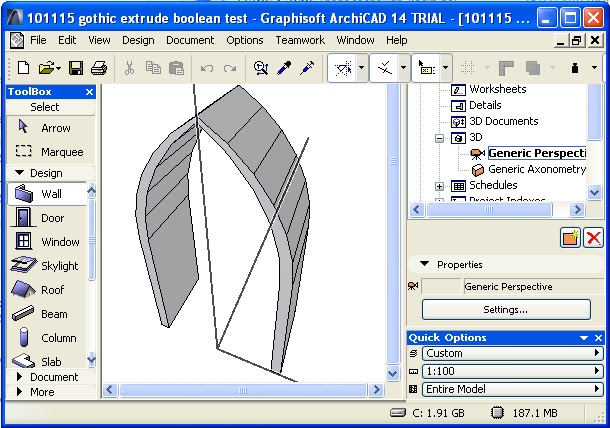Image resolution: width=610 pixels, height=428 pixels.
Task: Collapse the Properties section
Action: pos(424,264)
